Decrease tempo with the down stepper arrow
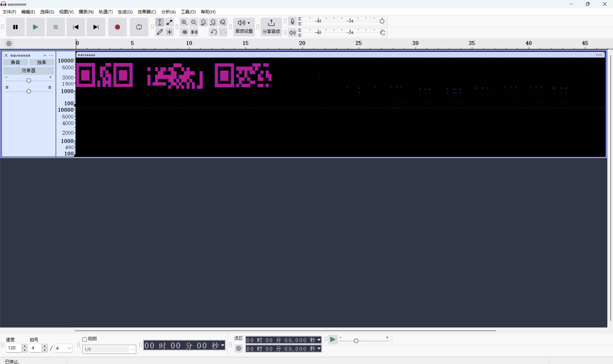Image resolution: width=613 pixels, height=364 pixels. click(24, 350)
